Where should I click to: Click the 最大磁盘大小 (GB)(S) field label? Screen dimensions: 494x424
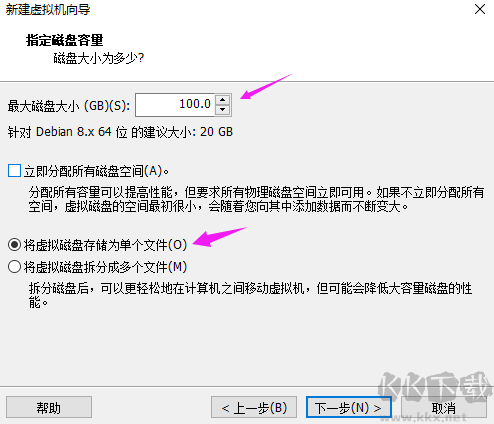(69, 106)
